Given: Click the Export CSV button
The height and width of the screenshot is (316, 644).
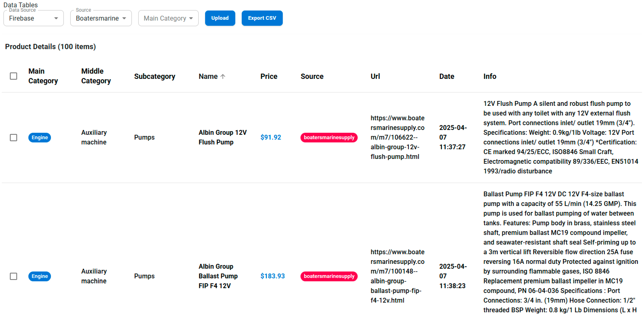Looking at the screenshot, I should (x=262, y=18).
